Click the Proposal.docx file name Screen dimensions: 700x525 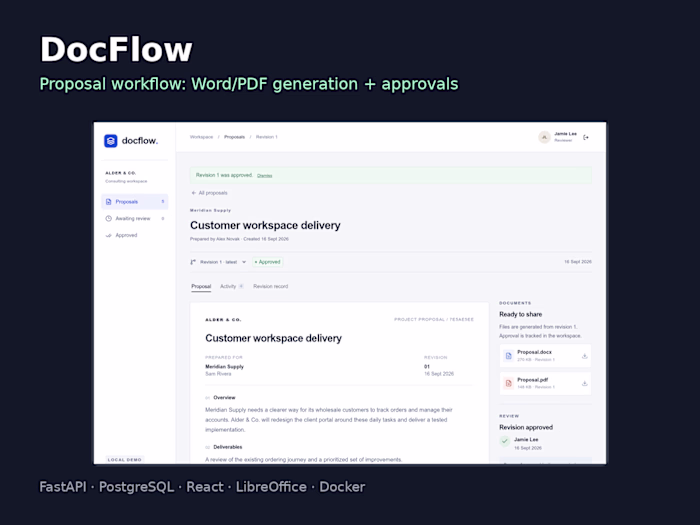click(x=534, y=352)
